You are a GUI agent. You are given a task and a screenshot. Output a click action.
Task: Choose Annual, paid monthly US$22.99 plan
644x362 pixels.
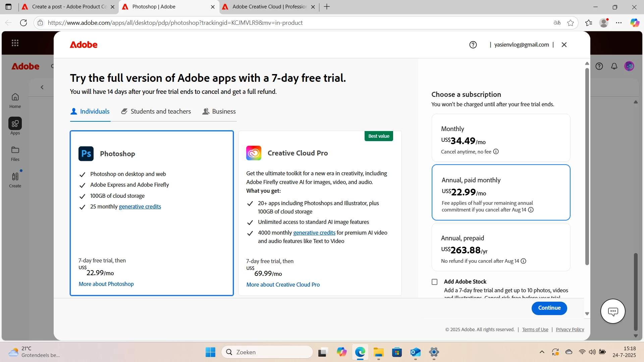(501, 192)
